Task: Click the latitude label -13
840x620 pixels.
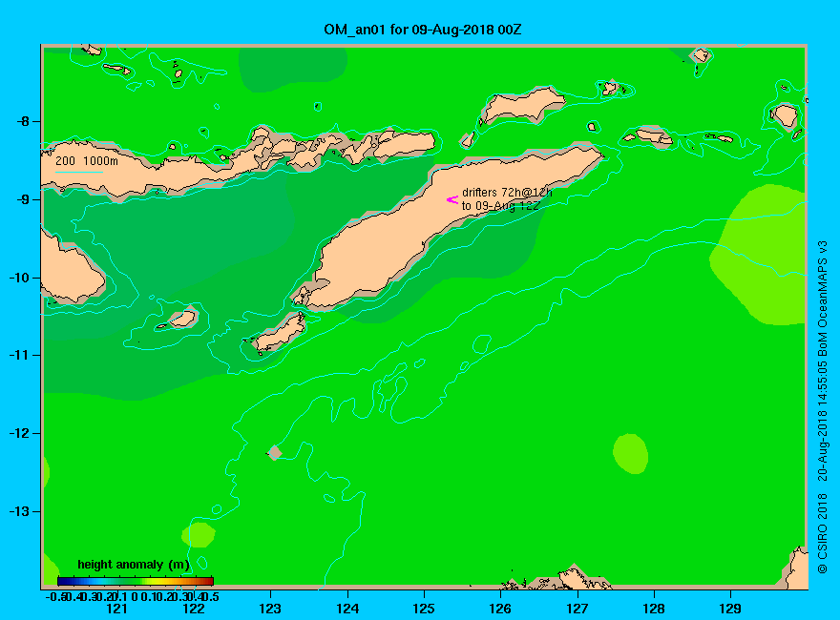Action: [x=19, y=511]
